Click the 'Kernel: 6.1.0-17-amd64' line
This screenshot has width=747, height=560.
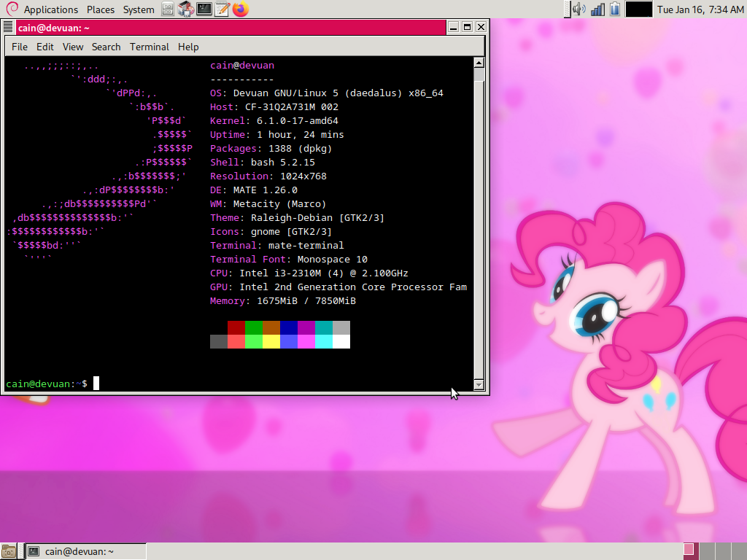point(274,120)
